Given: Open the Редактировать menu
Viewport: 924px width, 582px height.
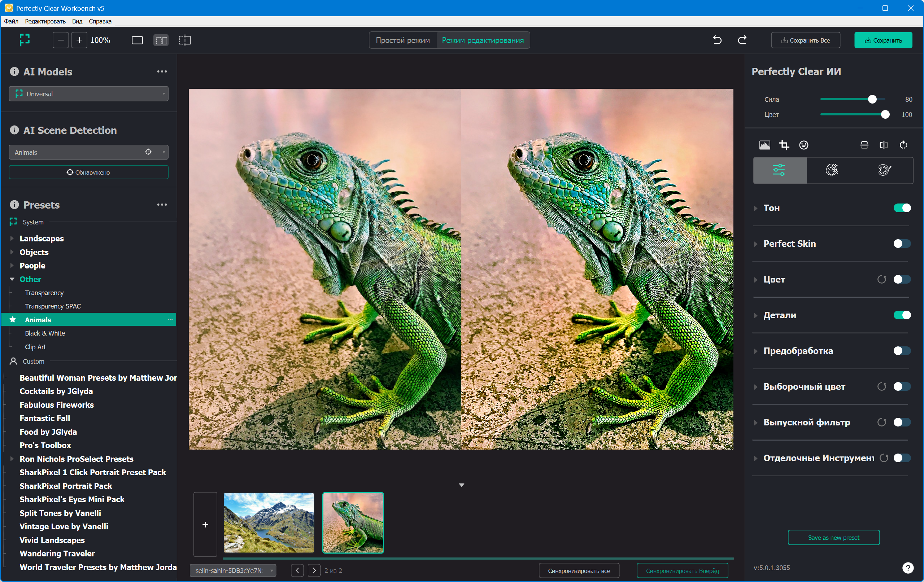Looking at the screenshot, I should [45, 22].
